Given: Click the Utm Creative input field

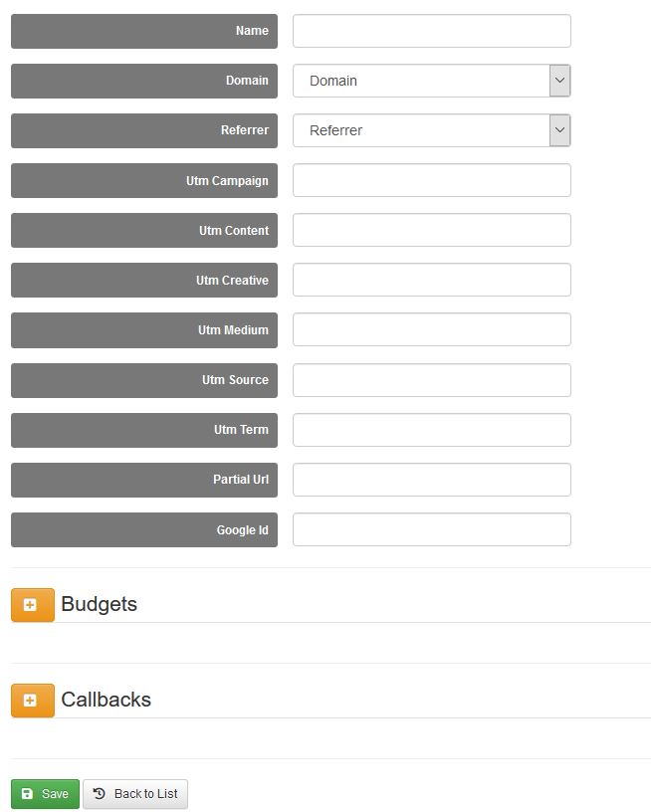Looking at the screenshot, I should (x=431, y=281).
